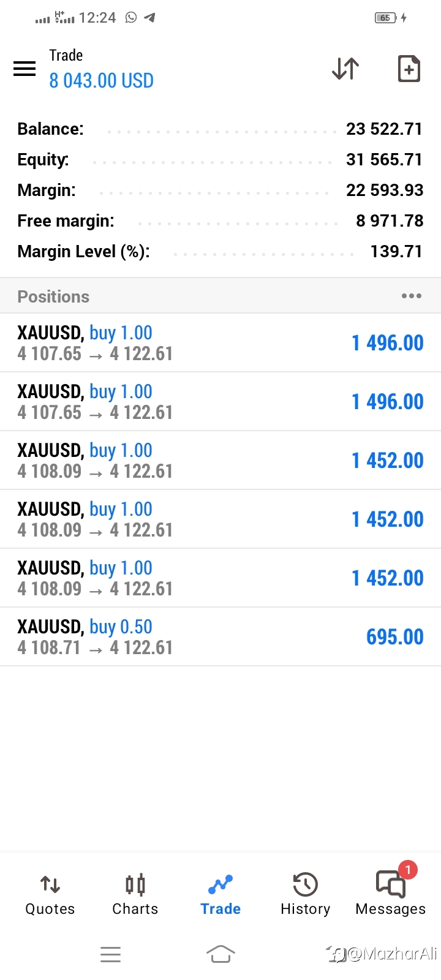Tap the Android recents menu button
Screen dimensions: 441x980
[x=110, y=954]
